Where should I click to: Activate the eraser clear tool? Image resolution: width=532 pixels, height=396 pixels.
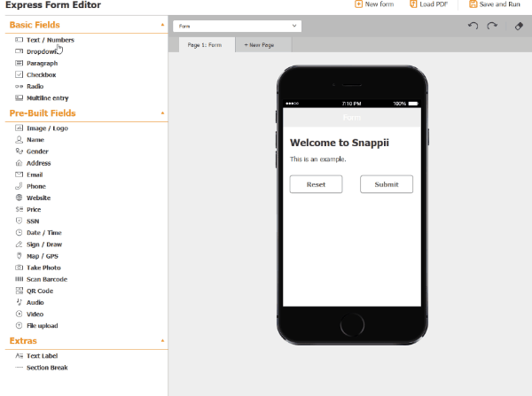[519, 26]
